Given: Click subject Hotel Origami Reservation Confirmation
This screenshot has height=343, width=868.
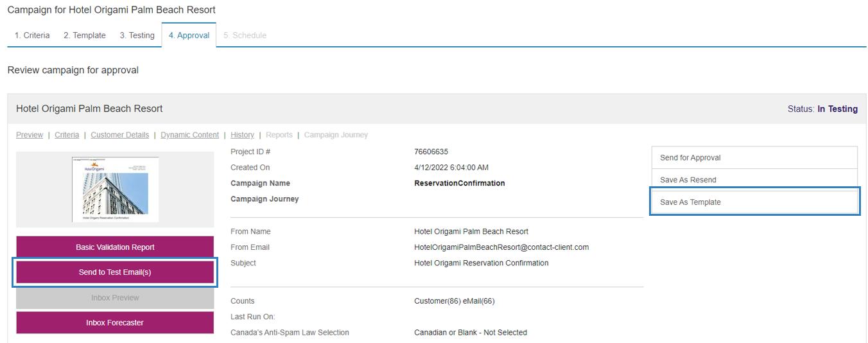Looking at the screenshot, I should 482,263.
